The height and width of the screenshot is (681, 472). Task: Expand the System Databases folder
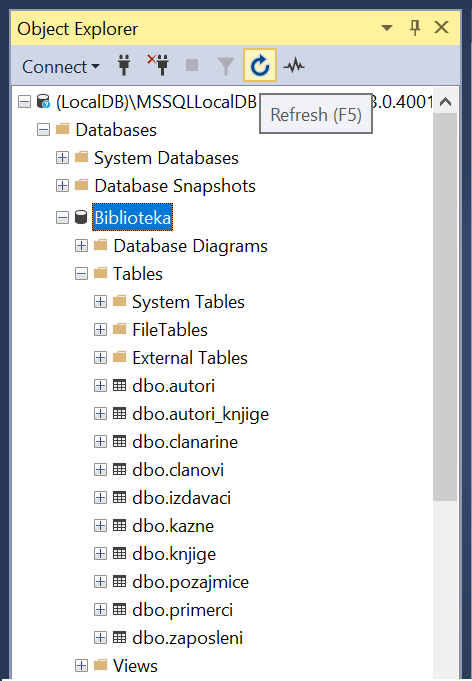click(x=63, y=157)
